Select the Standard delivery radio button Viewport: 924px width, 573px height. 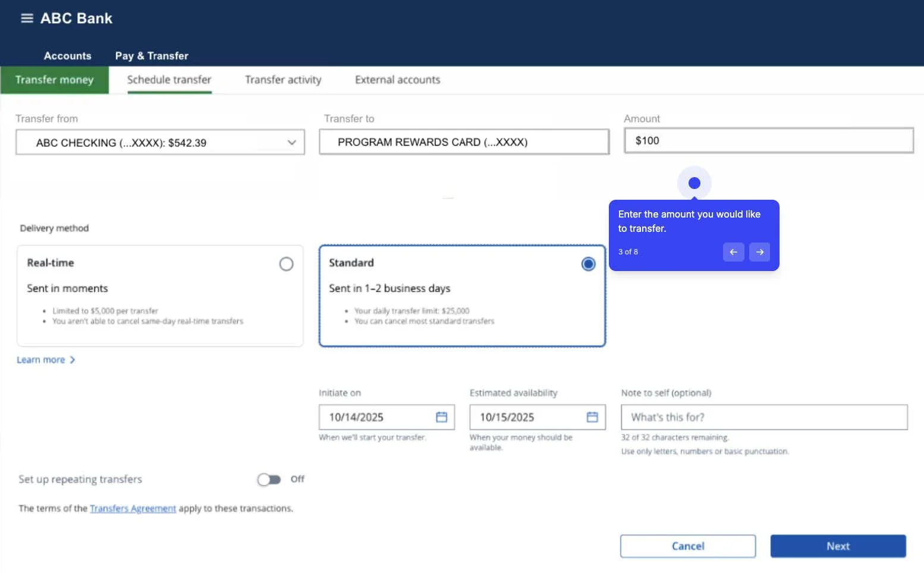click(x=588, y=264)
